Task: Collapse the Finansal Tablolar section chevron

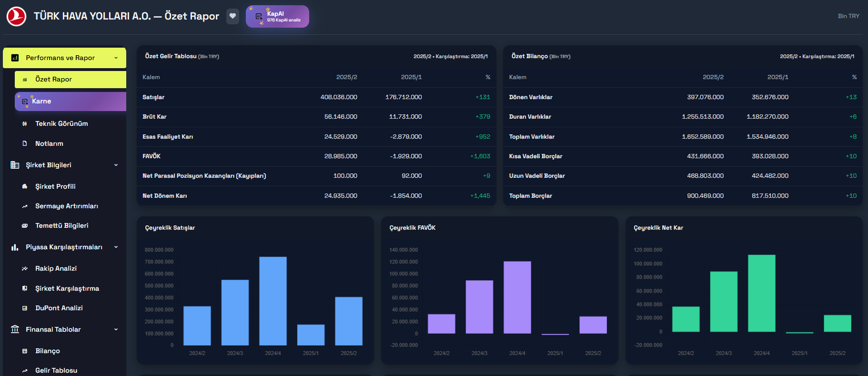Action: click(116, 329)
